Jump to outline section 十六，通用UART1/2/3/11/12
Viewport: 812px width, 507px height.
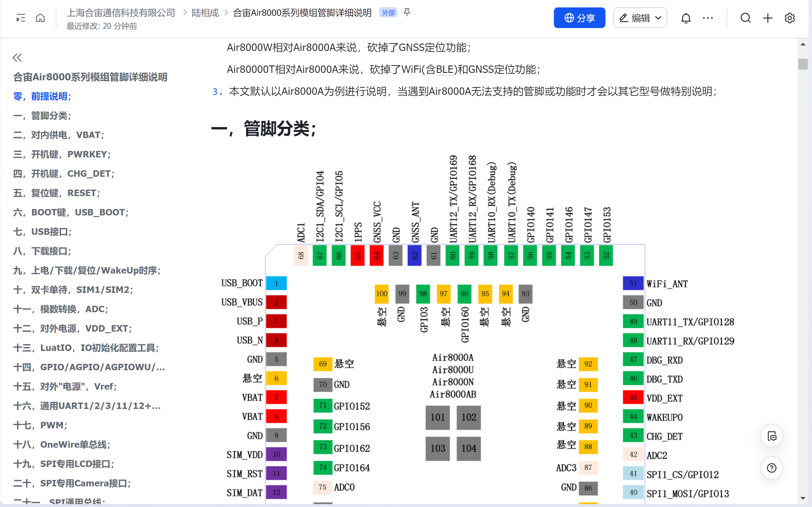pyautogui.click(x=87, y=406)
